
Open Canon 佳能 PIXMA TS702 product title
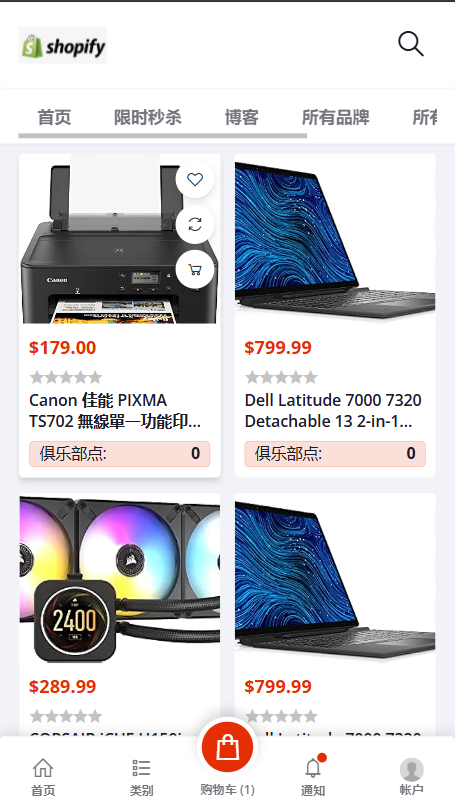point(115,411)
